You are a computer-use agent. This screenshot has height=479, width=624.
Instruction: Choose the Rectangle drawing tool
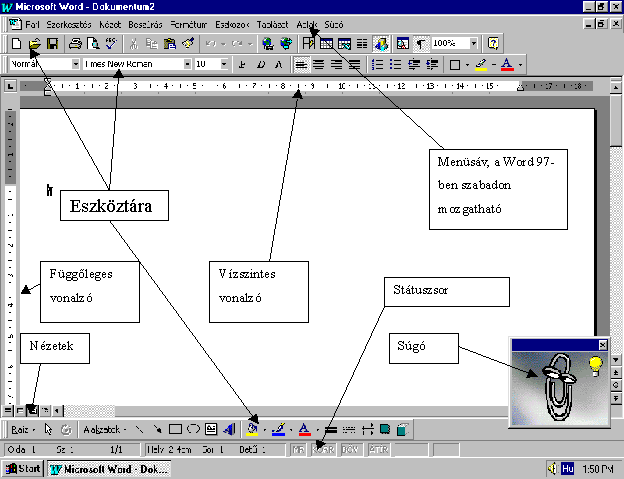[x=175, y=430]
